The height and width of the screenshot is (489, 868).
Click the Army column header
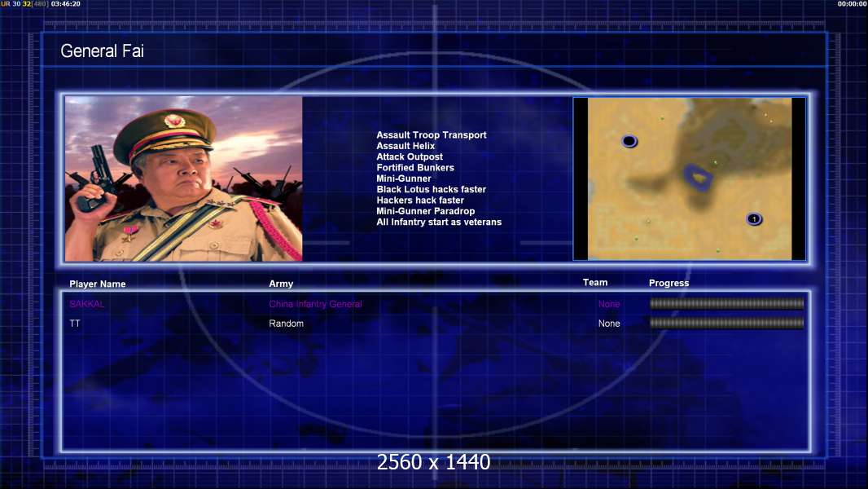[281, 284]
